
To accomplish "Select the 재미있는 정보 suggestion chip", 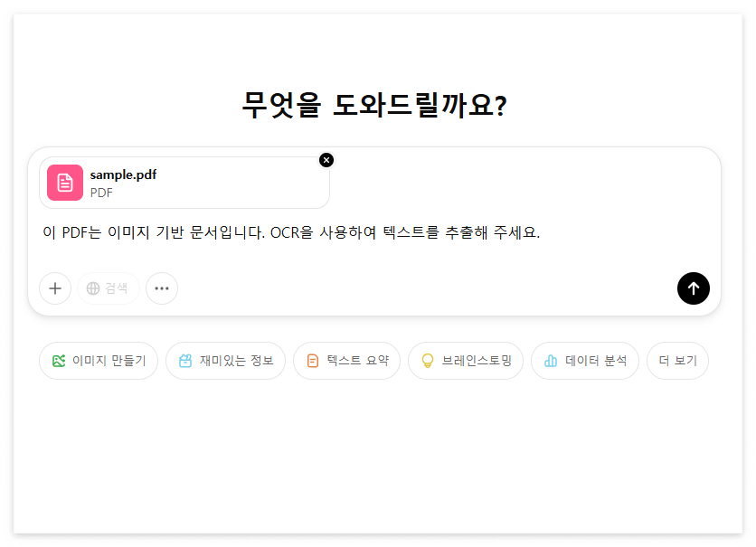I will click(x=225, y=360).
